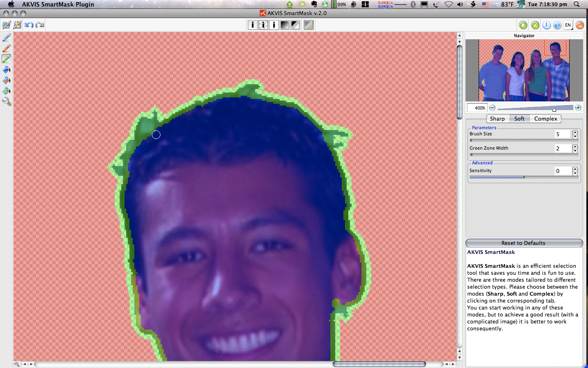The width and height of the screenshot is (588, 368).
Task: Click the Sensitivity slider
Action: click(x=524, y=177)
